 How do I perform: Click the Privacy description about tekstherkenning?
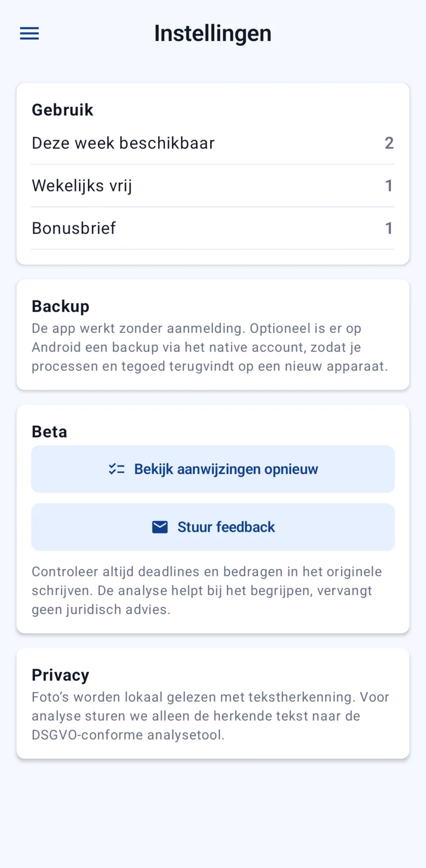click(211, 716)
